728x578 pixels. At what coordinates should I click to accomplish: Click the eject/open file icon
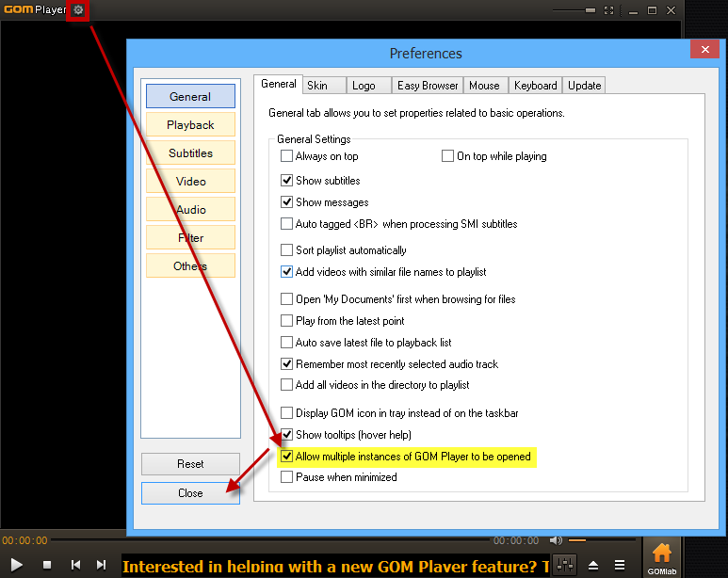[x=593, y=565]
